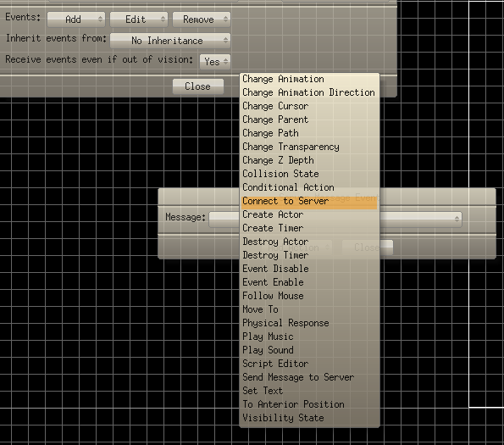This screenshot has height=445, width=504.
Task: Open the Remove events dropdown
Action: 202,19
